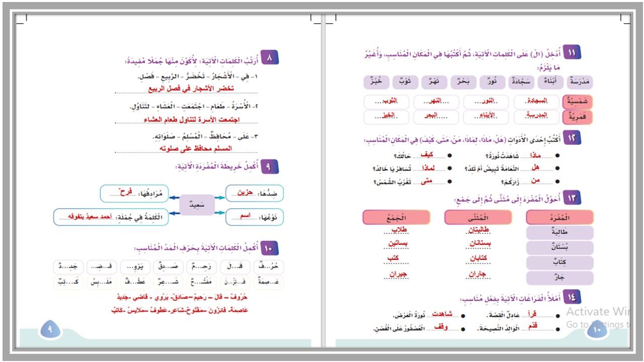Select the red answer 'تخضر الأشجار في فصل الربيع'

(191, 88)
